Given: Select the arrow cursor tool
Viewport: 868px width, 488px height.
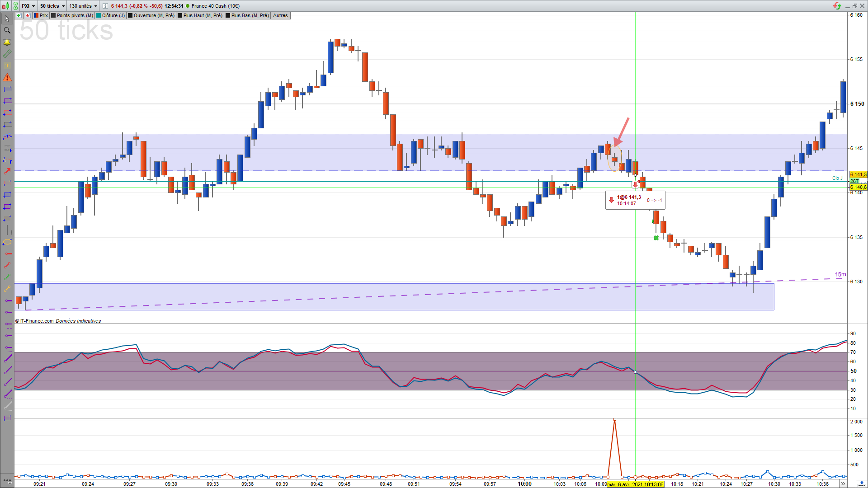Looking at the screenshot, I should [x=7, y=19].
